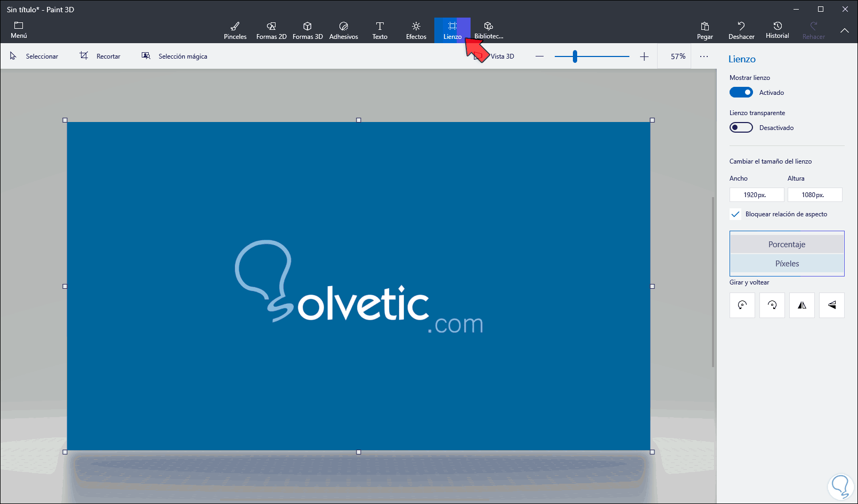Rotate canvas right (clockwise)
The width and height of the screenshot is (858, 504).
[772, 305]
